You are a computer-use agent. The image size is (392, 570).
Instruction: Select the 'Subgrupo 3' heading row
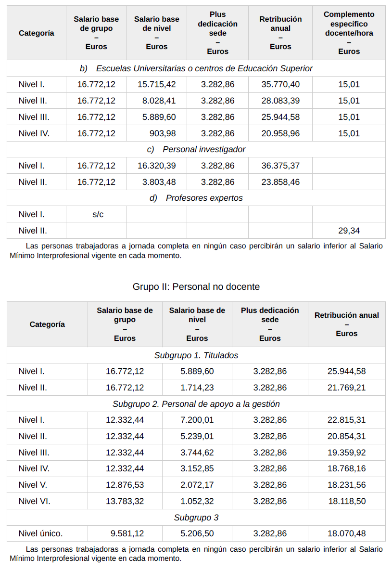(x=196, y=518)
